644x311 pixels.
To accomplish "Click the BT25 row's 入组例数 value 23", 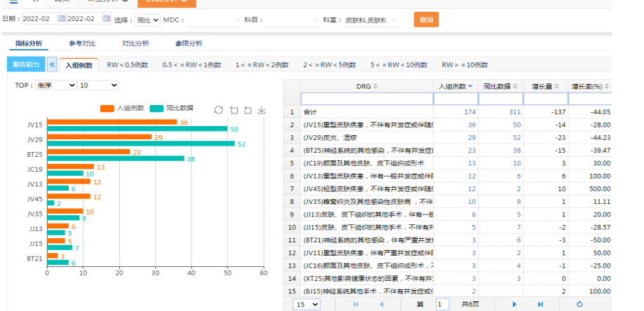I will [472, 150].
